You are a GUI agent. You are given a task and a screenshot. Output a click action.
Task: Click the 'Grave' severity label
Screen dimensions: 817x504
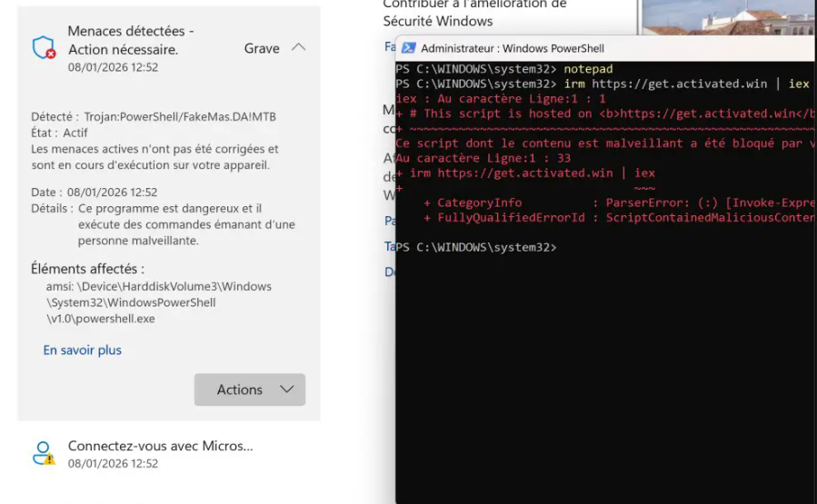[262, 48]
